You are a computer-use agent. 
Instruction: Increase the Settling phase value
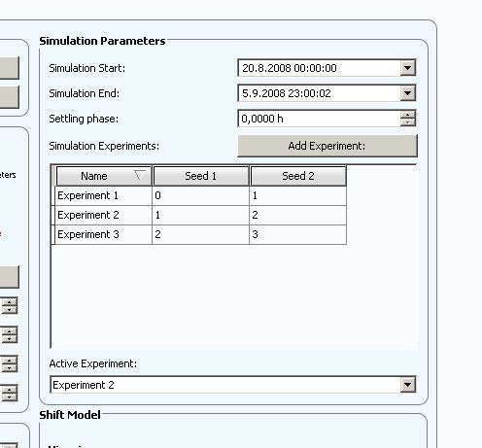coord(407,115)
